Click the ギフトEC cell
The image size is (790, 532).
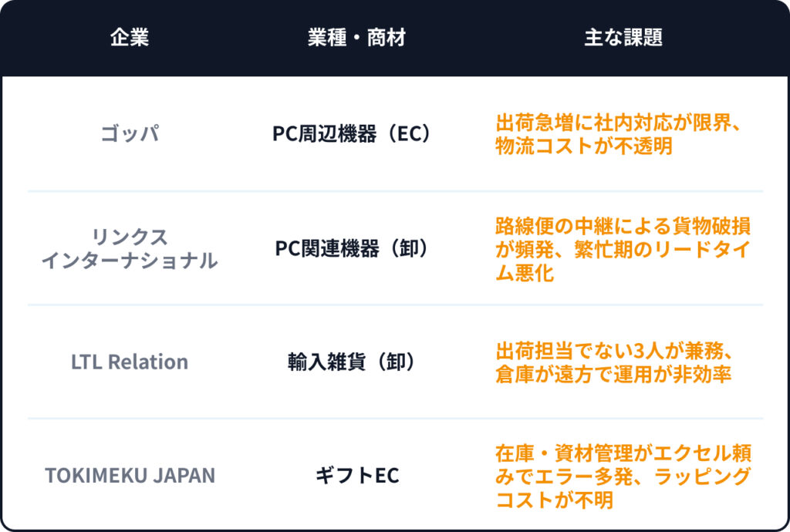pos(356,475)
